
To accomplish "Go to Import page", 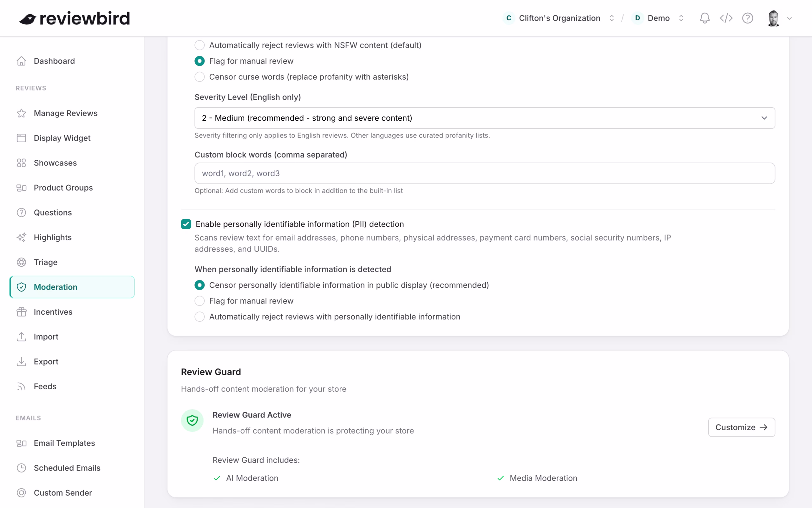I will (x=72, y=337).
